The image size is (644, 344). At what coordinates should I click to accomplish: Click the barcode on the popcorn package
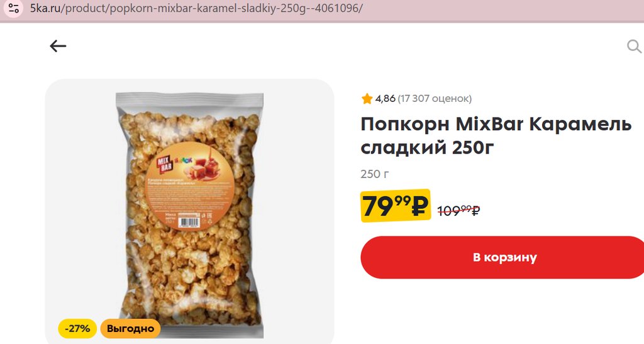(189, 222)
